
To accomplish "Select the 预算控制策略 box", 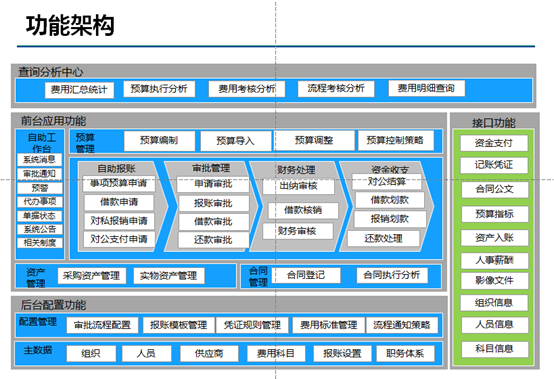I will click(395, 141).
